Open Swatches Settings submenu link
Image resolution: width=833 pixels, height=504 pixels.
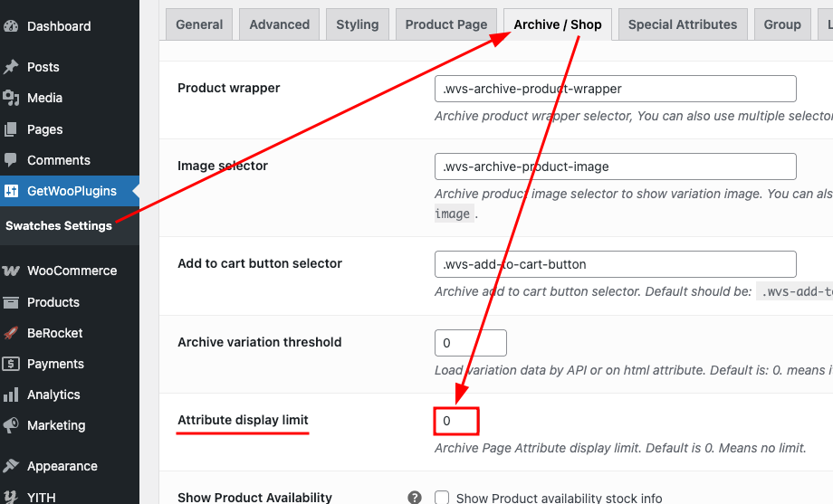tap(59, 225)
